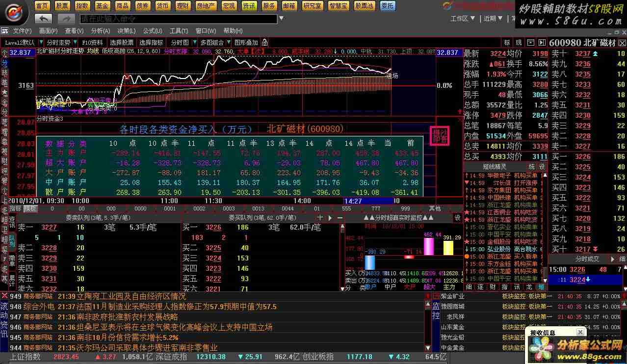This screenshot has height=364, width=627.
Task: Click the 委托 button
Action: (388, 6)
